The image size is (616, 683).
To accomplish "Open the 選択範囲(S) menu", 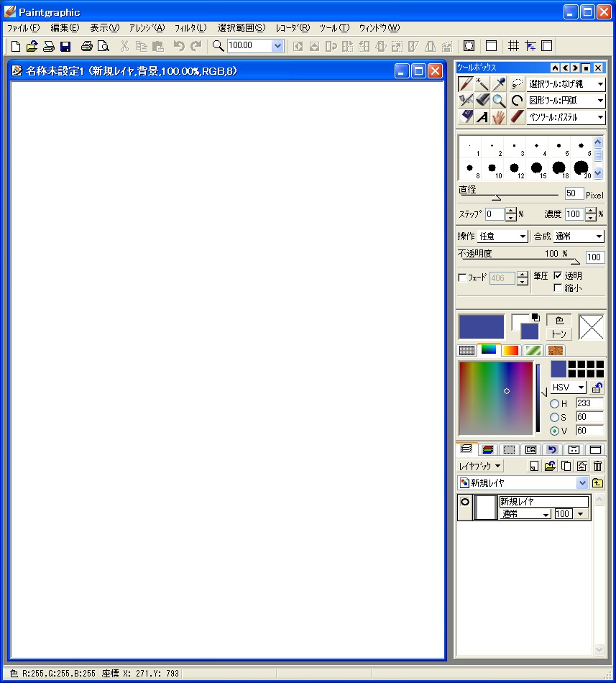I will pyautogui.click(x=242, y=28).
